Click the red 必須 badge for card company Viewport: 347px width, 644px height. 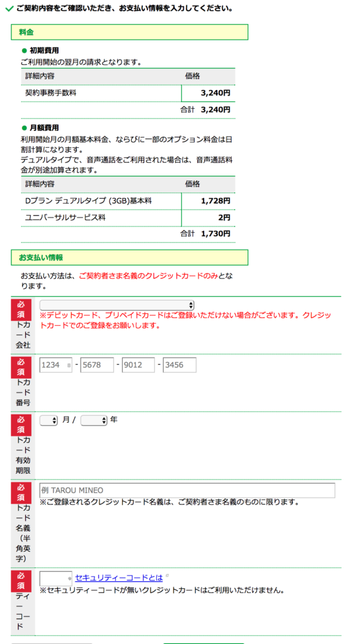point(21,310)
